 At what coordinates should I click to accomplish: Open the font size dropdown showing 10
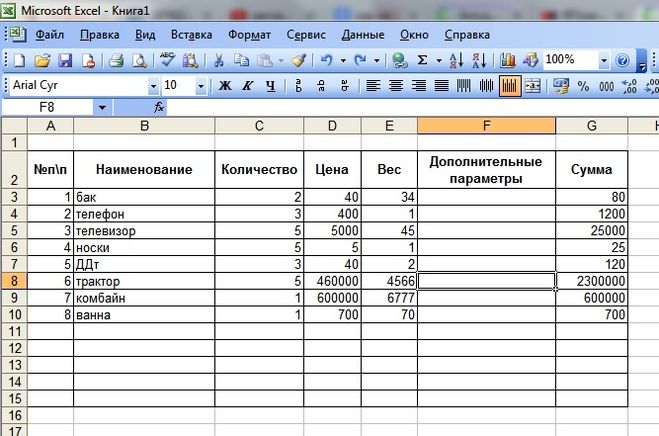tap(201, 86)
